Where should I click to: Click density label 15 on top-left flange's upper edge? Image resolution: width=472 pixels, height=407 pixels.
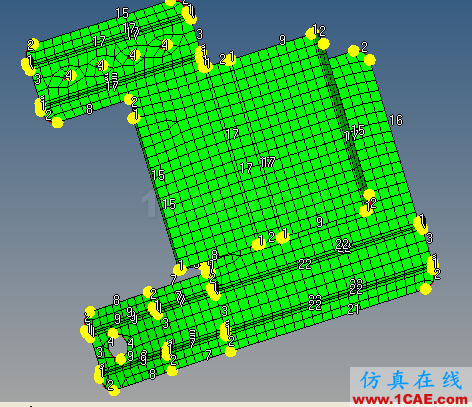pos(122,13)
